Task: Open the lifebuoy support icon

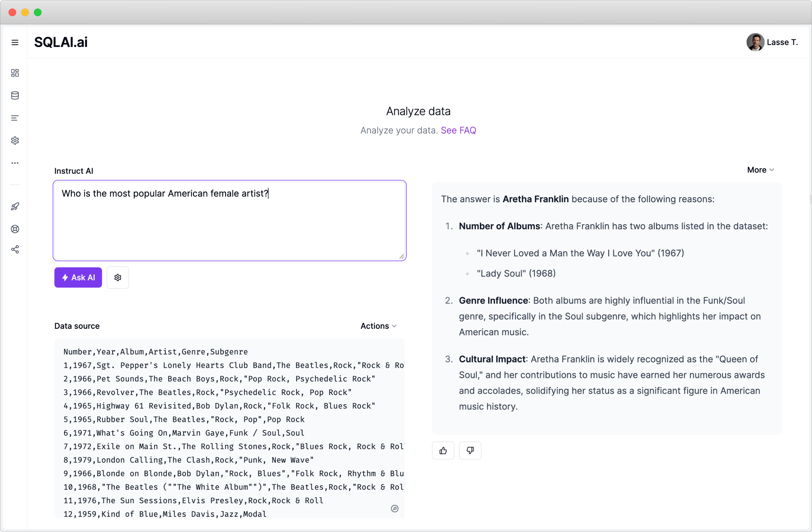Action: 15,229
